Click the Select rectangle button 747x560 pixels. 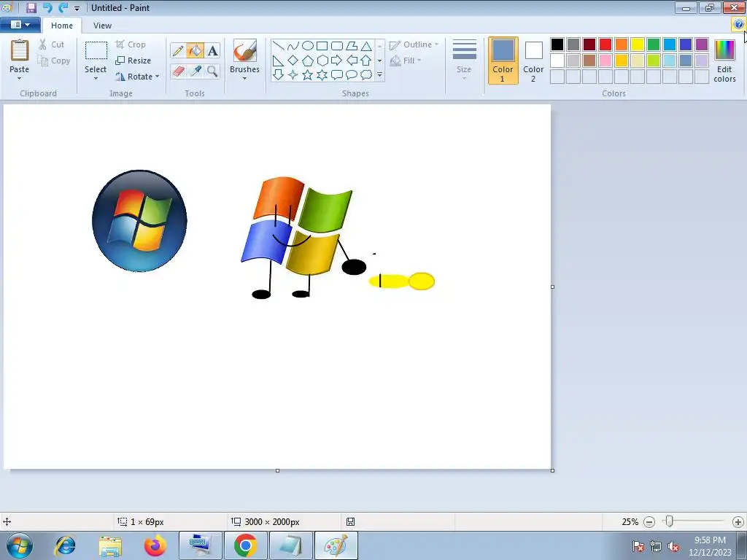[96, 50]
